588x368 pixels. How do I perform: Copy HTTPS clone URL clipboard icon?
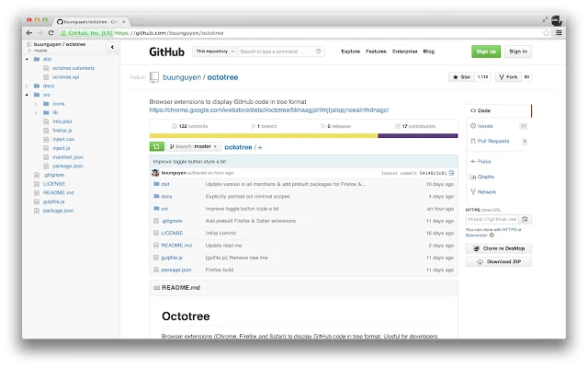[x=525, y=219]
